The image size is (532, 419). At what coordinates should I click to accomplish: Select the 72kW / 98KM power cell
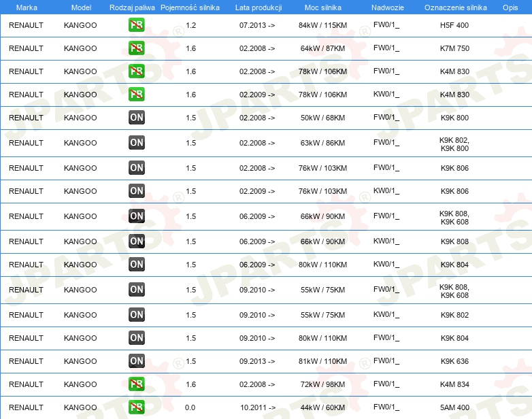(x=322, y=384)
